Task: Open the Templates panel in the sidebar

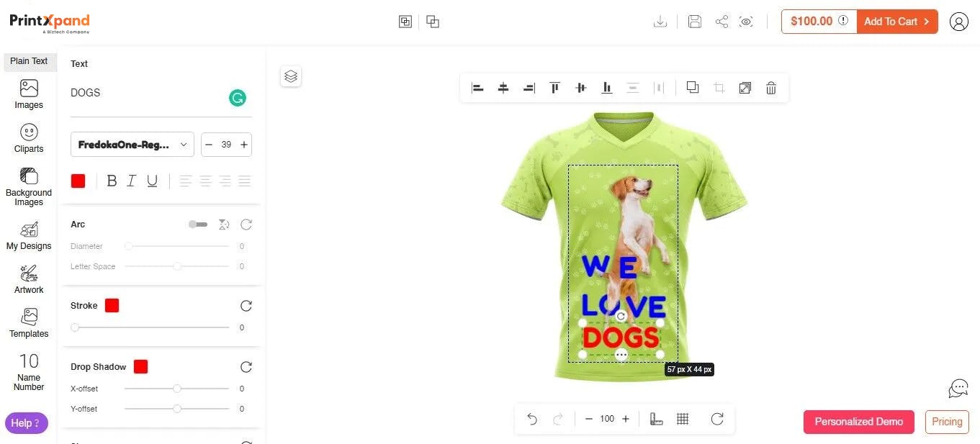Action: point(29,323)
